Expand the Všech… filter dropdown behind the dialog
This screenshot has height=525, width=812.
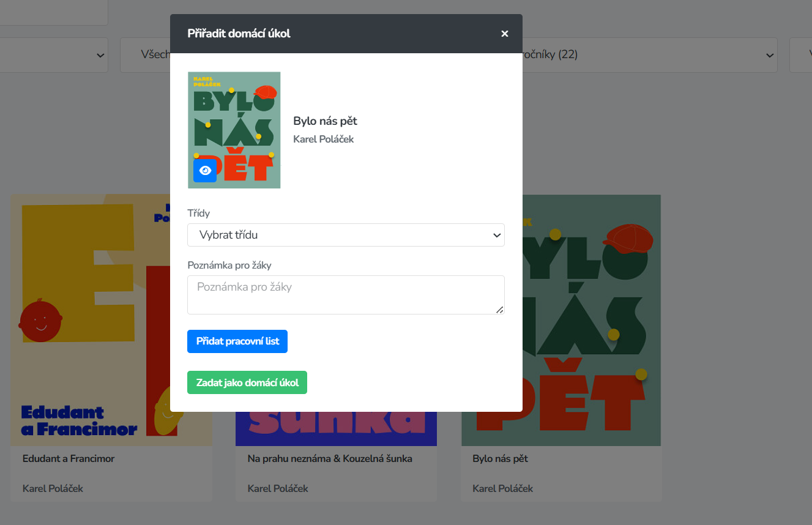click(x=145, y=55)
